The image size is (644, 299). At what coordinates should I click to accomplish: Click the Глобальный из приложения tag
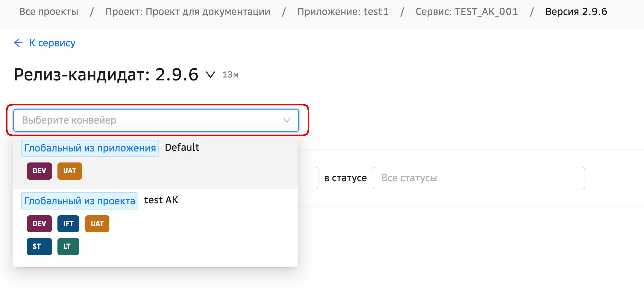coord(90,148)
